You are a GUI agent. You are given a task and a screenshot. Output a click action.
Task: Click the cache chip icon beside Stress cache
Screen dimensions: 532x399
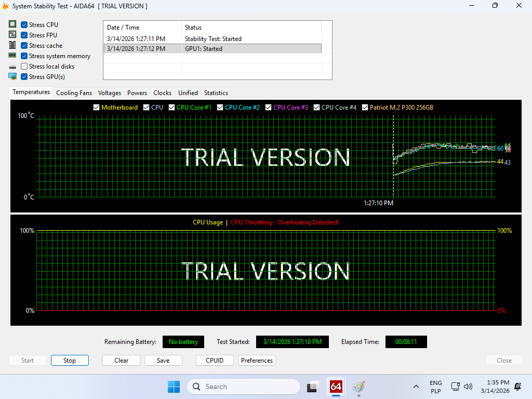click(x=12, y=45)
